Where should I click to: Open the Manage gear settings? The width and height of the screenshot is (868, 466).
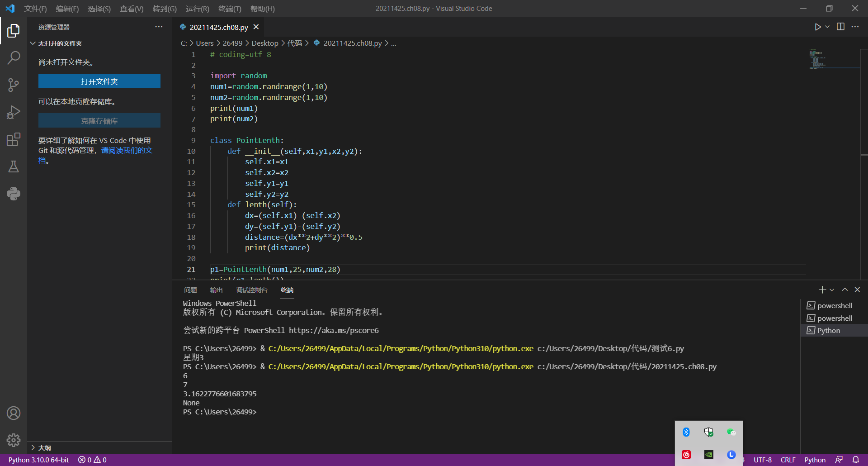click(14, 440)
